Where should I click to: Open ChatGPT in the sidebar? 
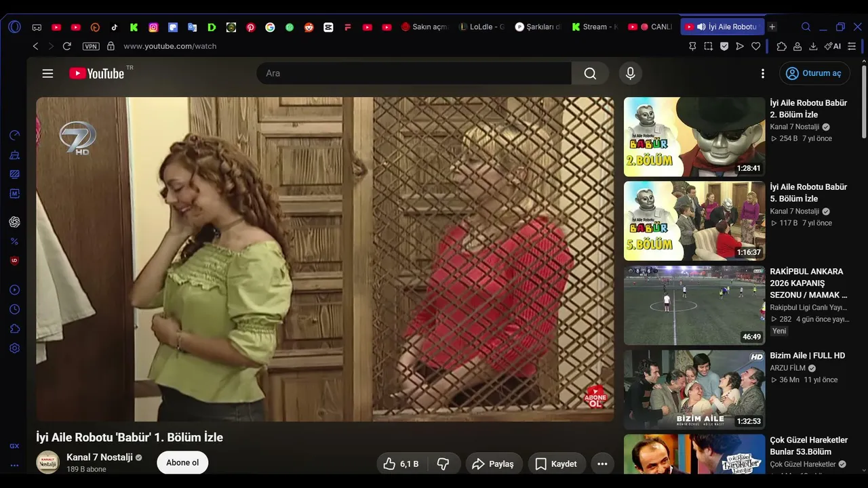coord(14,222)
